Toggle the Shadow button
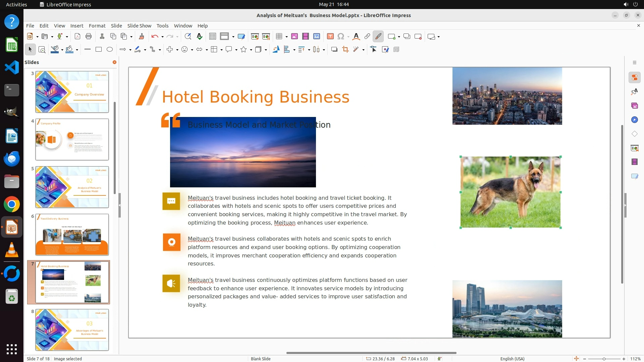 [x=334, y=50]
